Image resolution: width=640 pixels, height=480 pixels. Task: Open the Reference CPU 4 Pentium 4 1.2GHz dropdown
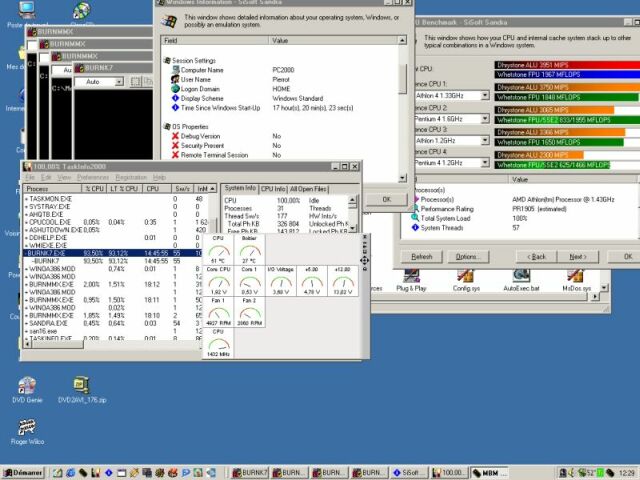(x=485, y=162)
